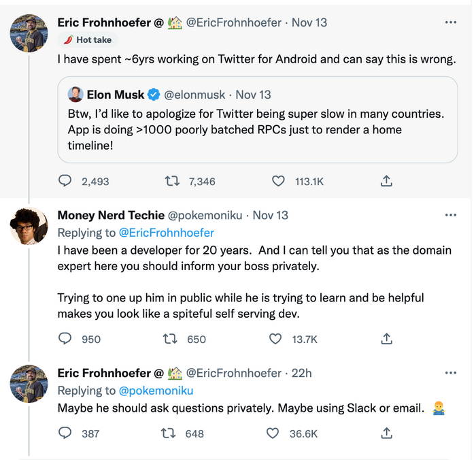The width and height of the screenshot is (476, 460).
Task: Retweet the tweet with 650 retweets
Action: pos(173,339)
